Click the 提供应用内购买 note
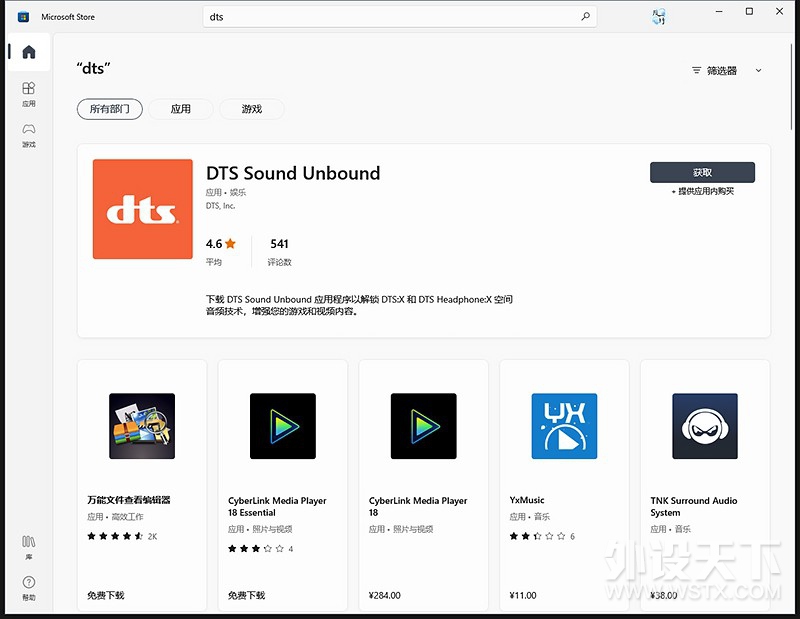 [x=703, y=191]
